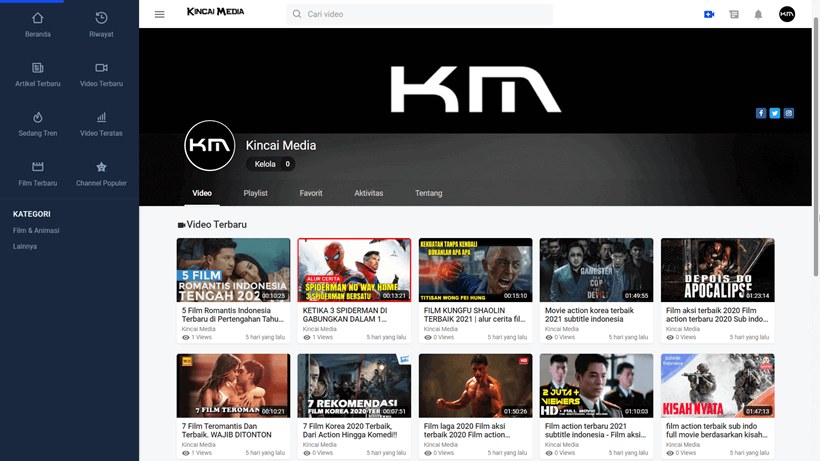The image size is (820, 461).
Task: Click the Kungfu Shaolin video thumbnail
Action: [475, 270]
